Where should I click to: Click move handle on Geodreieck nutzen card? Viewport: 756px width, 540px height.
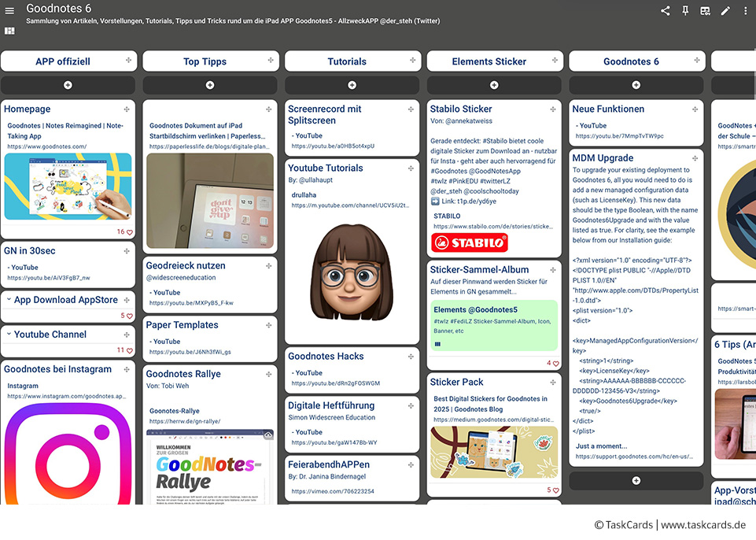tap(268, 266)
